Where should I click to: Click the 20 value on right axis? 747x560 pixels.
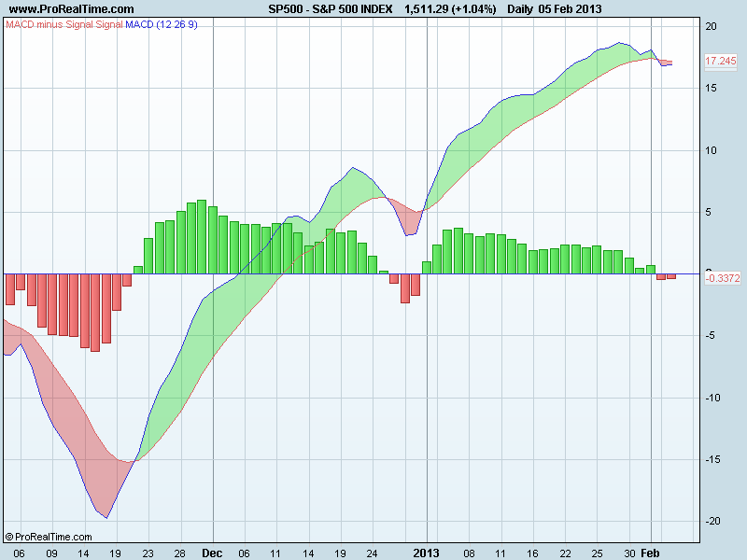tap(711, 27)
